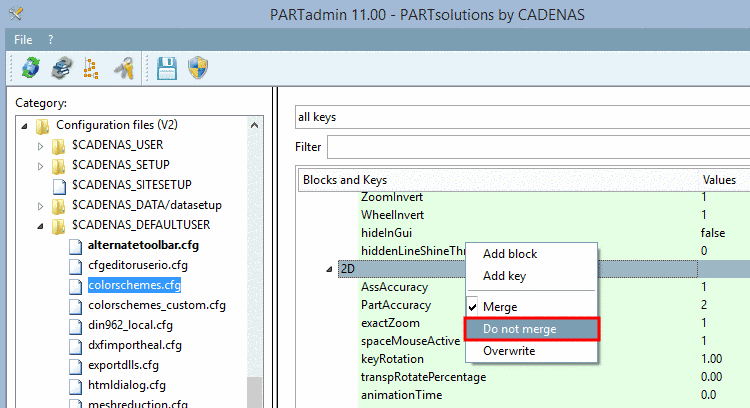The image size is (750, 408).
Task: Select the AssAccuracy key
Action: tap(394, 287)
